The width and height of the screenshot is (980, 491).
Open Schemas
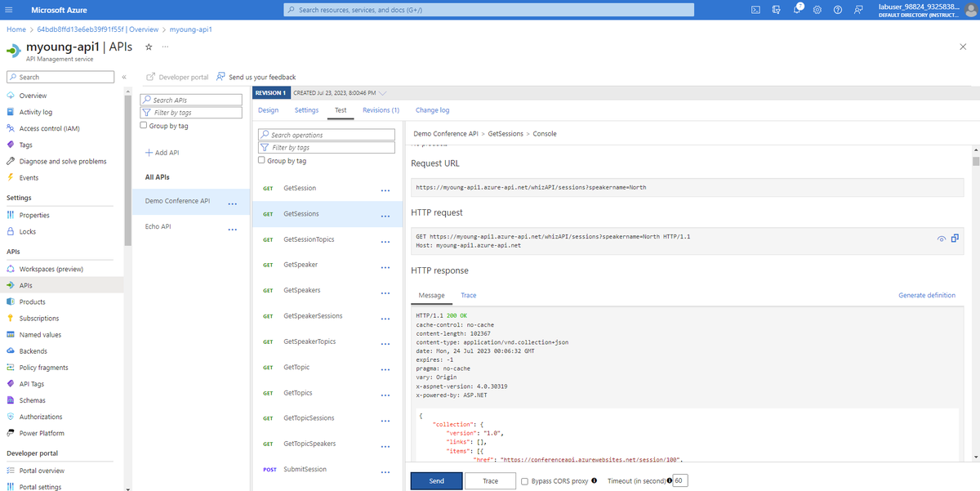32,400
